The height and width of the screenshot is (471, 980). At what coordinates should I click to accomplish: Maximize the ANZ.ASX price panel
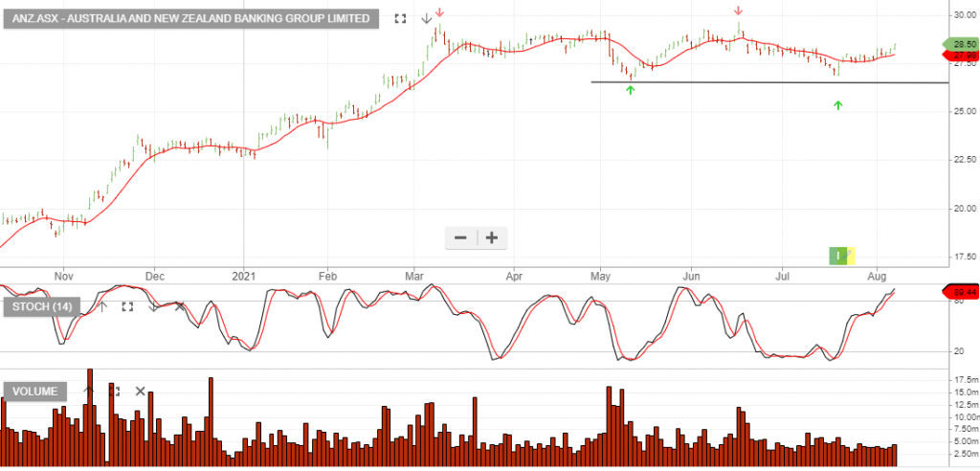tap(401, 19)
